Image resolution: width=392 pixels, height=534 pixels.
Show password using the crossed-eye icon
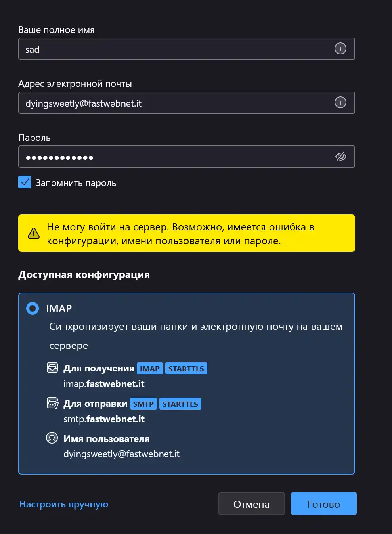(340, 157)
